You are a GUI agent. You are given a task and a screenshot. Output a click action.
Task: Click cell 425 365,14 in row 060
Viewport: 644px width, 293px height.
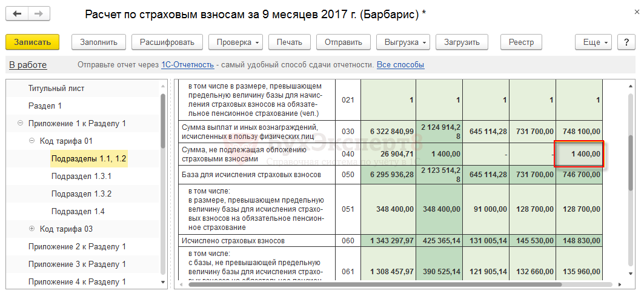point(439,240)
